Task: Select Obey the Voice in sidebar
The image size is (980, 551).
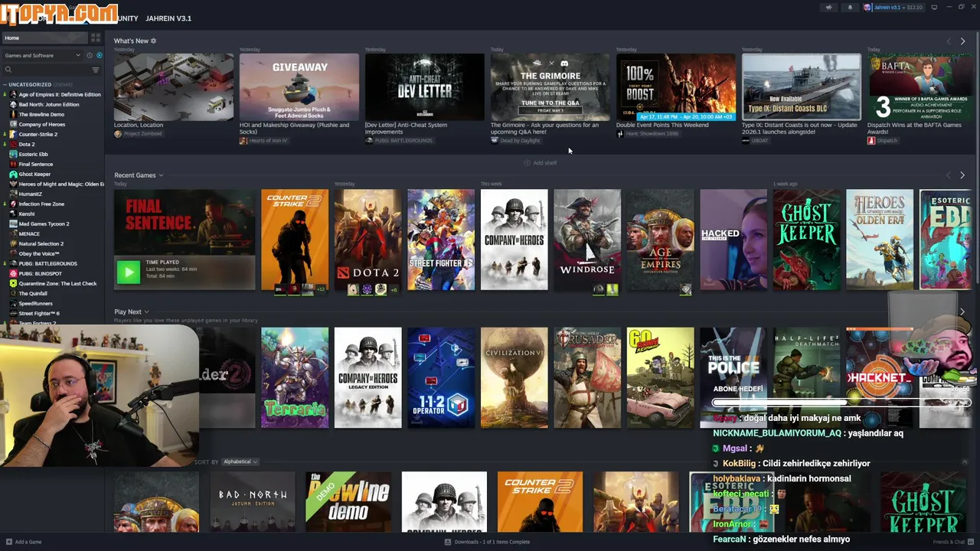Action: click(x=39, y=254)
